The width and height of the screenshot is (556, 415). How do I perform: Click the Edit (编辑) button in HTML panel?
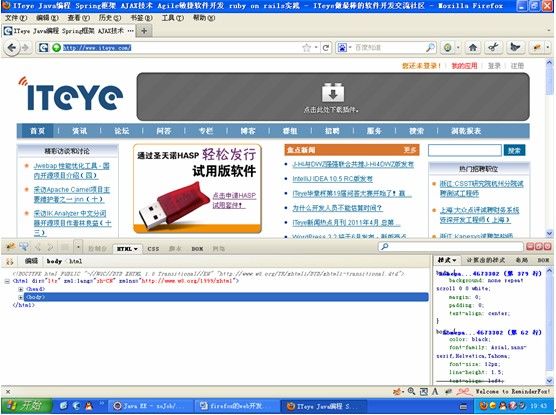[31, 261]
